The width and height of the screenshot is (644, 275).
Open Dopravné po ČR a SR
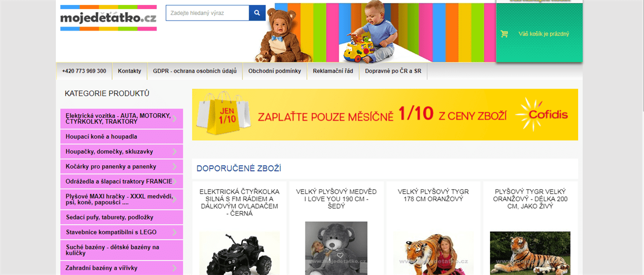(x=393, y=71)
